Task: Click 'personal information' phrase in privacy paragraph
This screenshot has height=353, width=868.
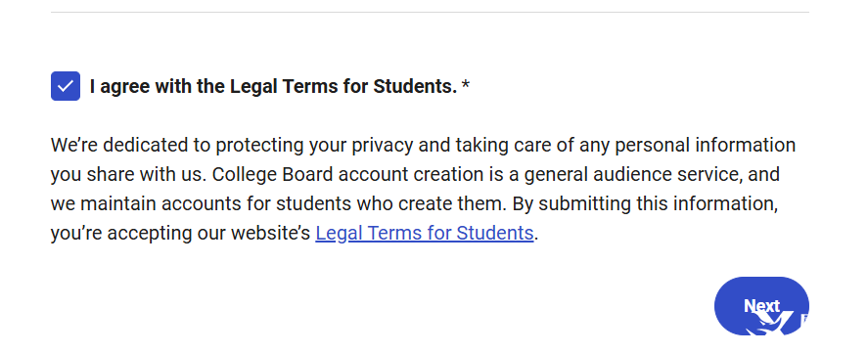Action: (706, 146)
